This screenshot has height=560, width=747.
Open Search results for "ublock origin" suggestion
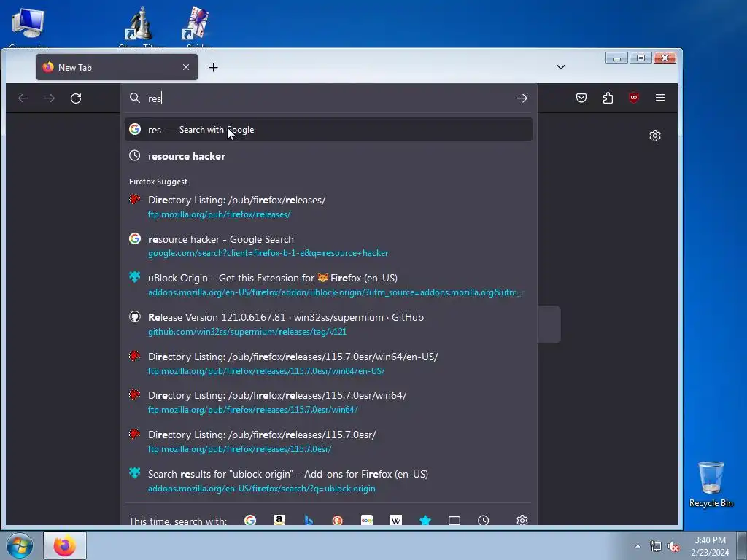coord(328,481)
